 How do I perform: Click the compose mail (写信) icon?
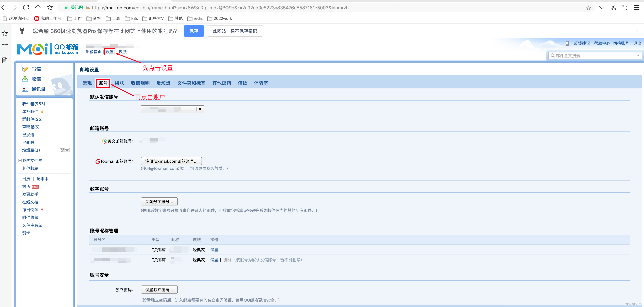pos(25,69)
